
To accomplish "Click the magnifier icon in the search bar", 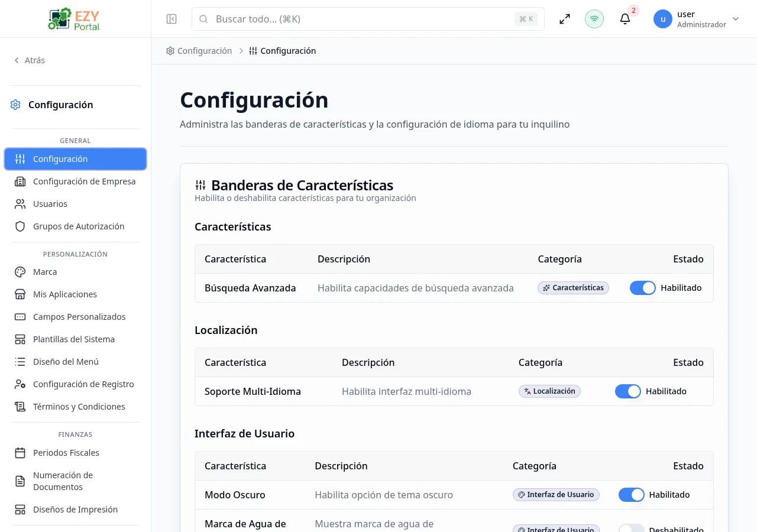I will [203, 19].
